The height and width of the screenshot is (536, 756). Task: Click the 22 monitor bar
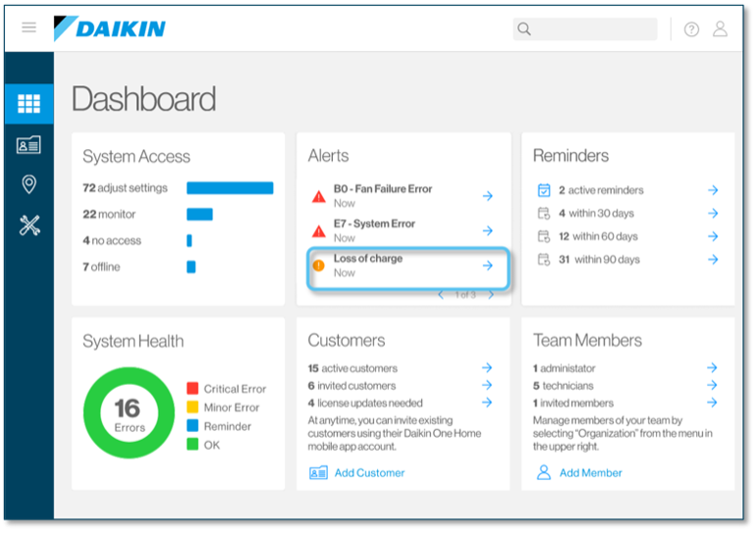pos(199,214)
